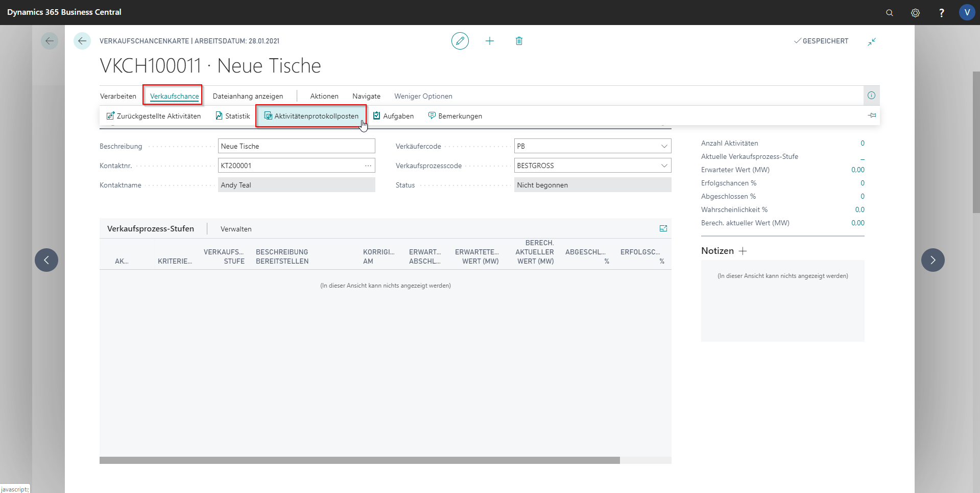Click the VERKAUFS... STUFE column header
This screenshot has height=493, width=980.
[224, 256]
